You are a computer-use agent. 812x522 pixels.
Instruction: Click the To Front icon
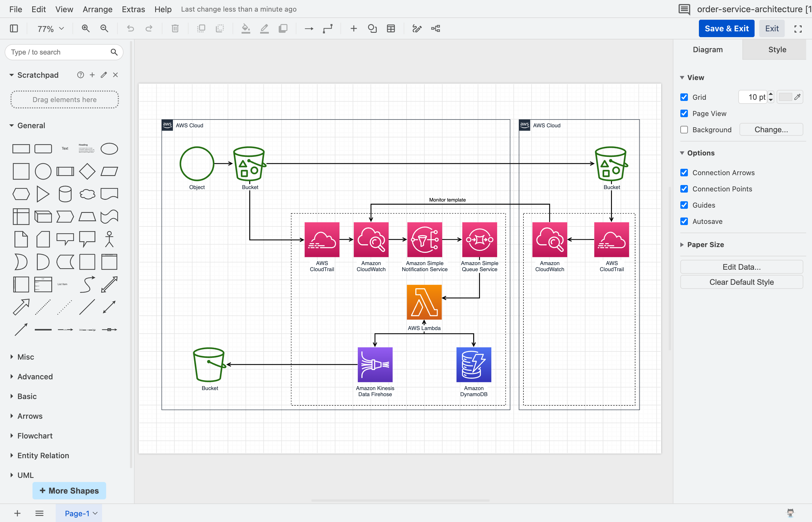(x=201, y=28)
